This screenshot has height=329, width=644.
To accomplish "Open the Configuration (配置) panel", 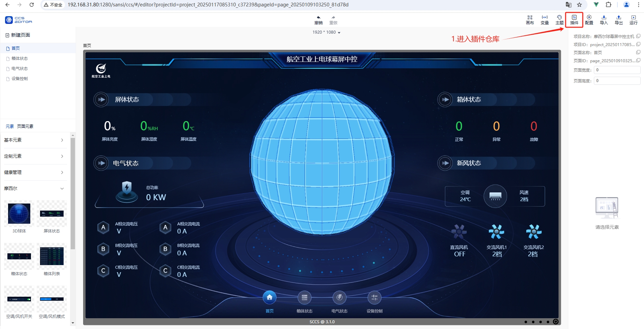I will coord(589,20).
